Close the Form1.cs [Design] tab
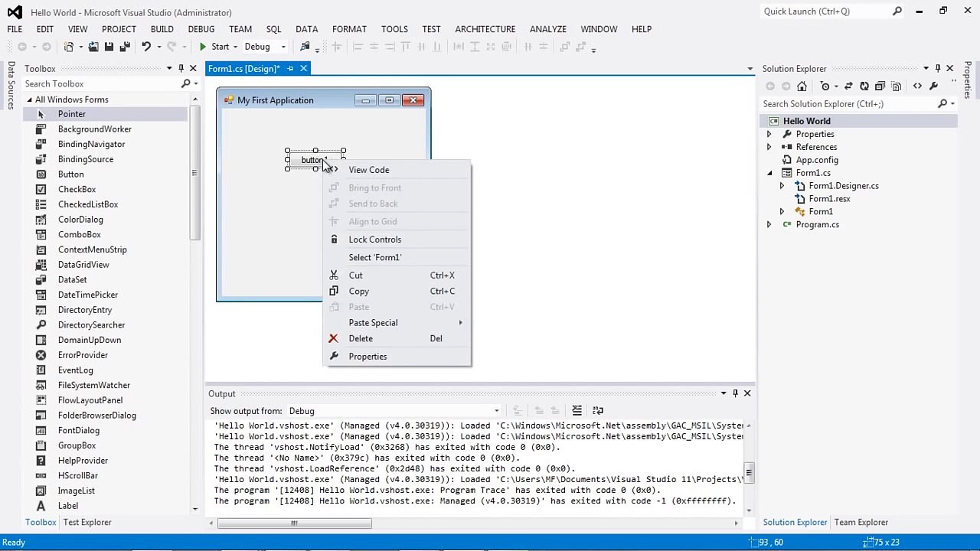Image resolution: width=980 pixels, height=551 pixels. [x=303, y=69]
